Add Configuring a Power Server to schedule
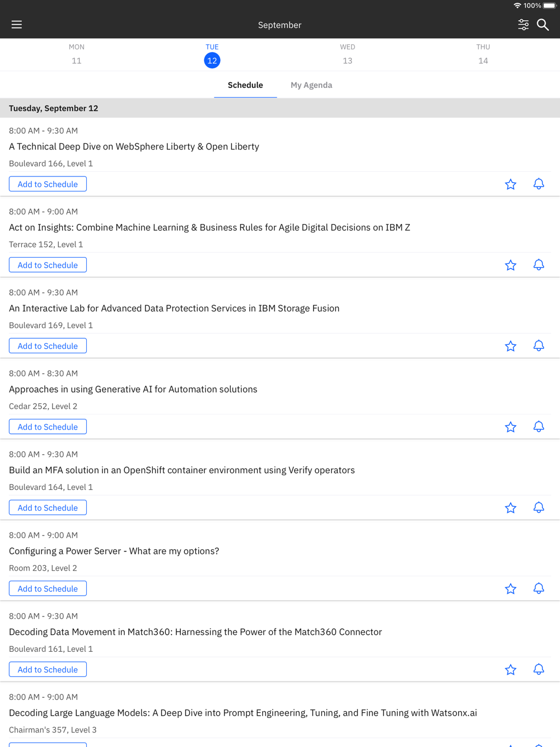Screen dimensions: 560x747 [48, 589]
